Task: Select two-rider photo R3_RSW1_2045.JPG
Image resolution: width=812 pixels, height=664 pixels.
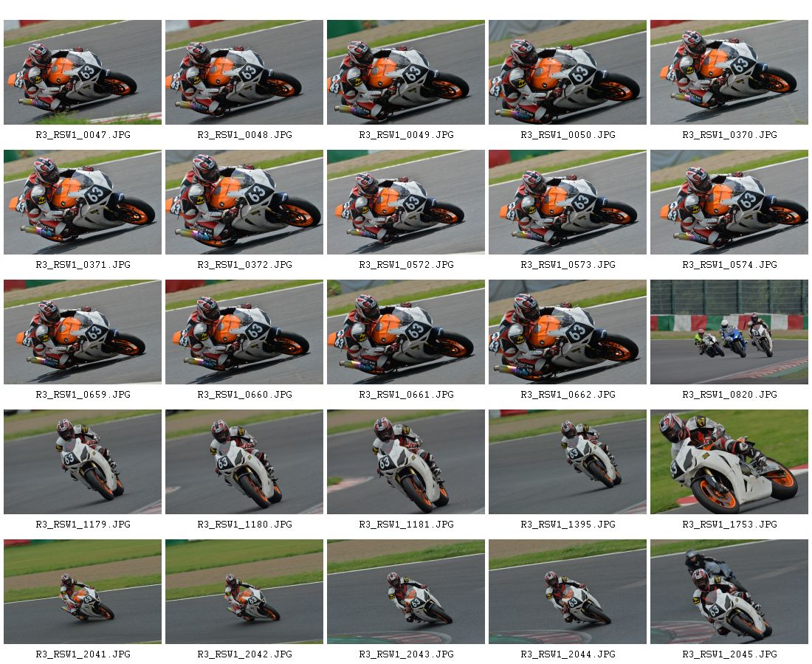Action: coord(729,592)
